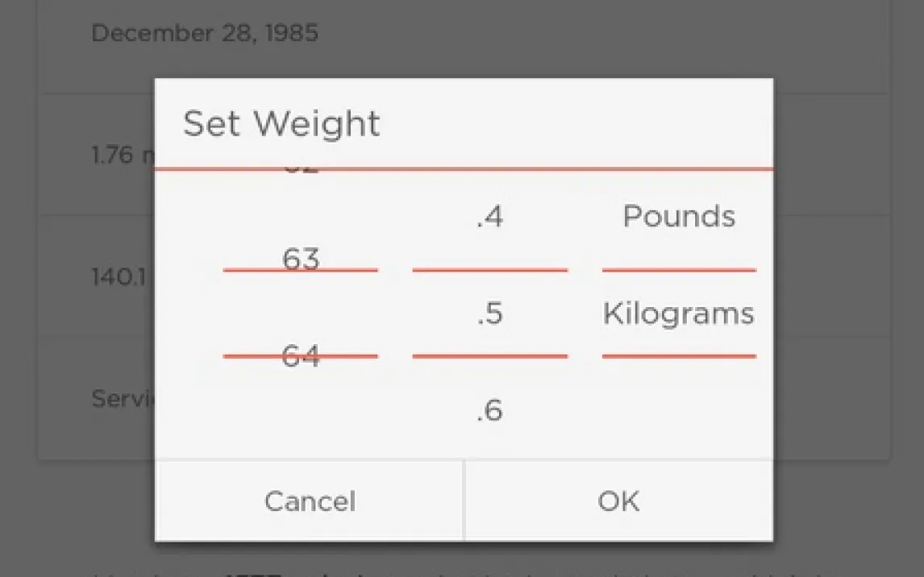Select Kilograms as the weight unit
This screenshot has width=924, height=577.
[x=679, y=313]
